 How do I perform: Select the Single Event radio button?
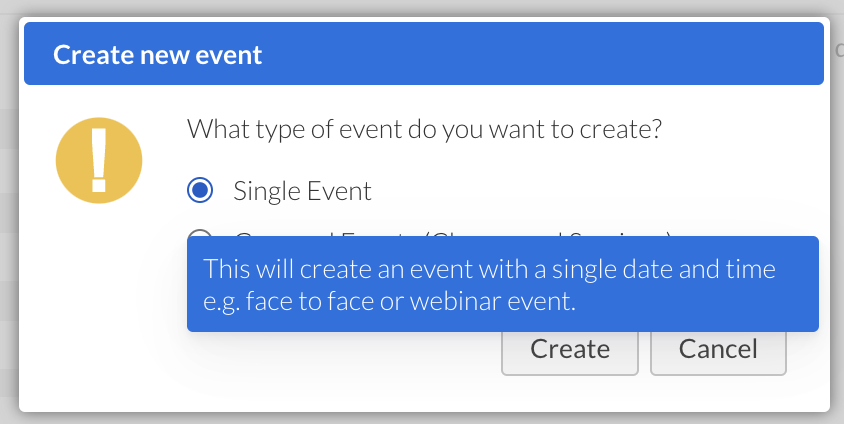[200, 190]
